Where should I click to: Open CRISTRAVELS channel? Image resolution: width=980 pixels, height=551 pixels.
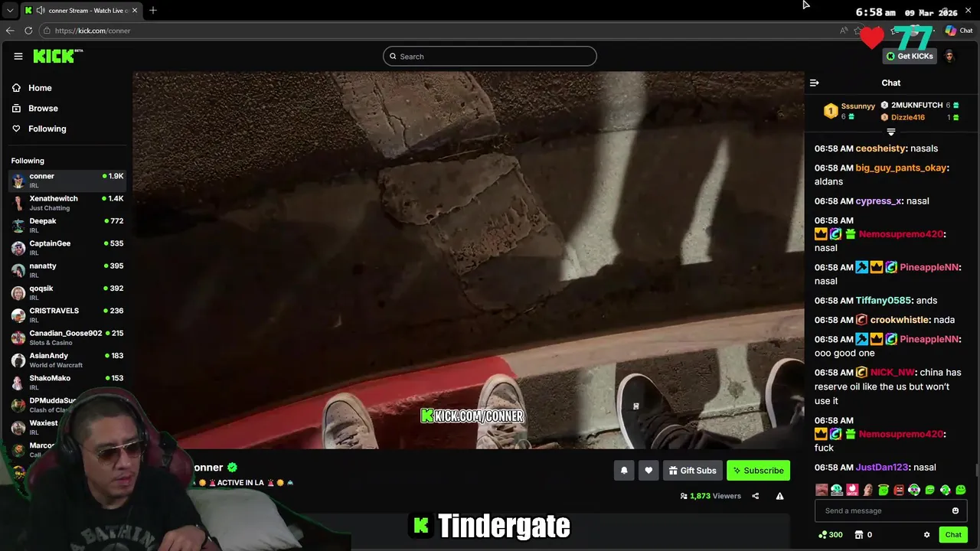click(67, 315)
